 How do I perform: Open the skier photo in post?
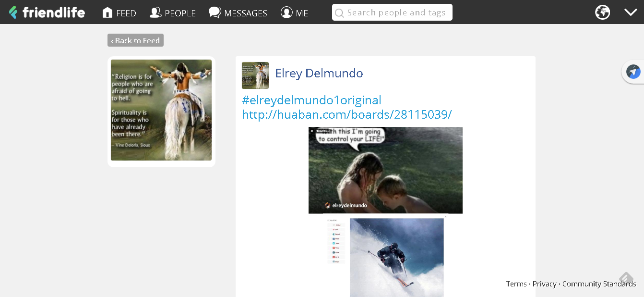point(397,258)
